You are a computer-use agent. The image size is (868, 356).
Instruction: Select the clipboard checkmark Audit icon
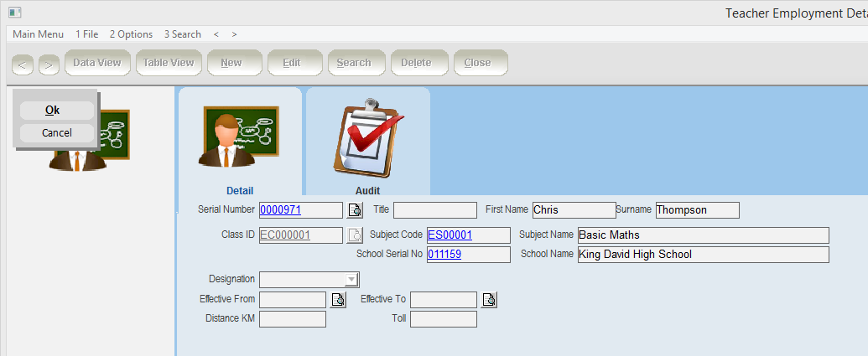click(x=367, y=138)
